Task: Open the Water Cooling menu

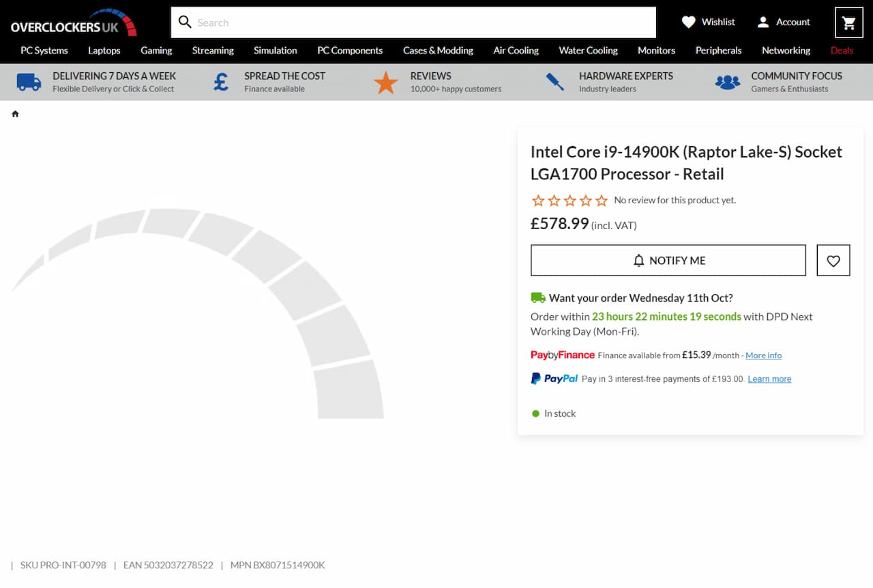Action: point(589,50)
